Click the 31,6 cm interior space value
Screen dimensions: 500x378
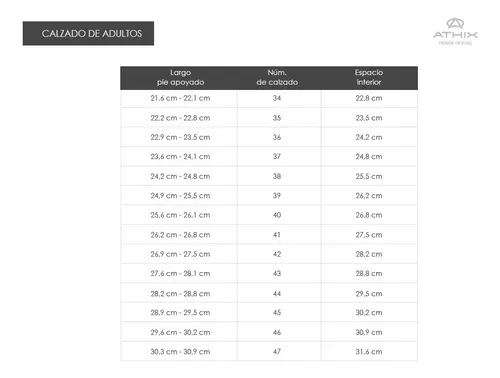click(369, 351)
